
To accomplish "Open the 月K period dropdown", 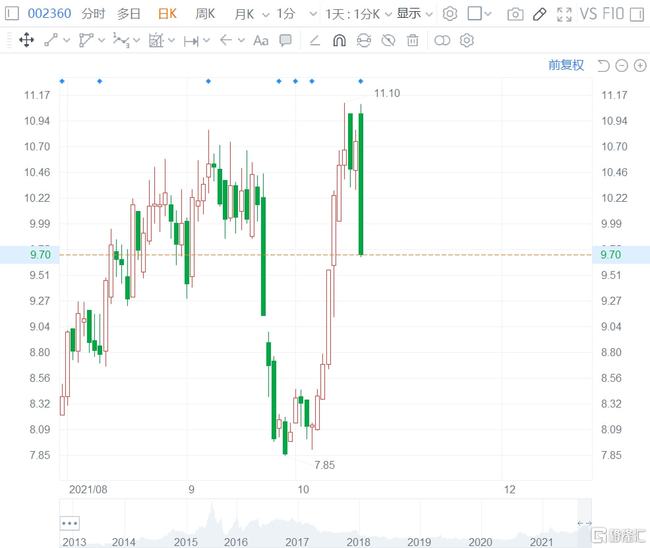I will (249, 14).
